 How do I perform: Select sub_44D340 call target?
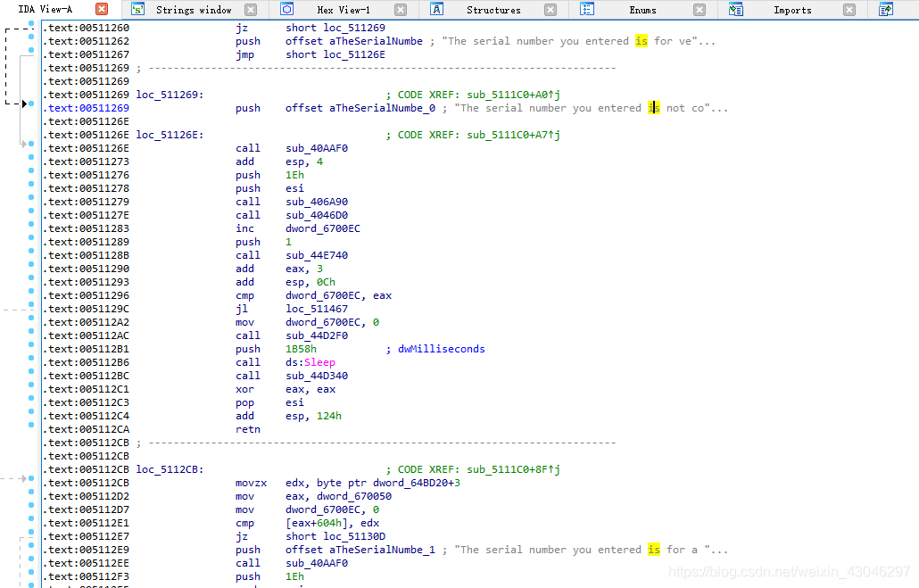point(317,376)
